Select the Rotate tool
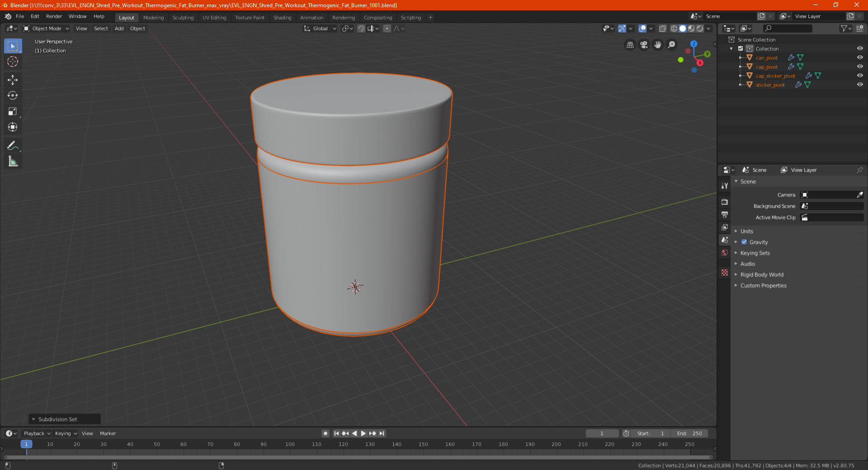Image resolution: width=868 pixels, height=470 pixels. pyautogui.click(x=13, y=96)
